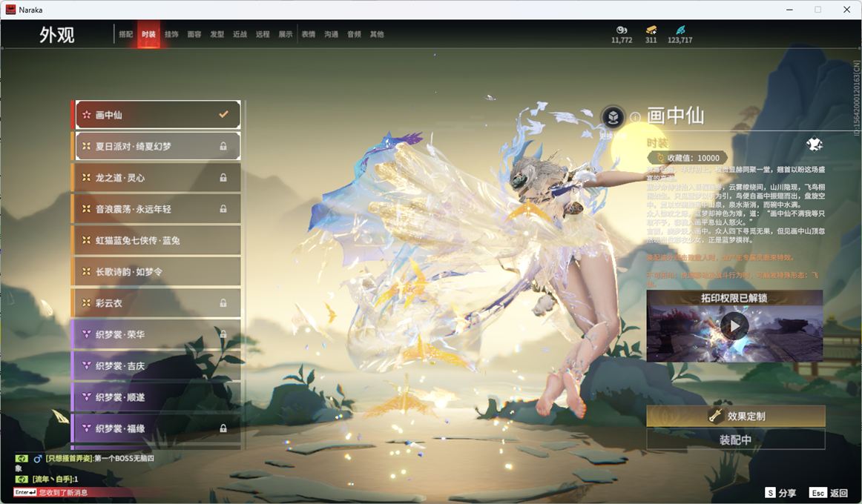Click the 分享 share button
This screenshot has height=504, width=862.
click(x=781, y=493)
